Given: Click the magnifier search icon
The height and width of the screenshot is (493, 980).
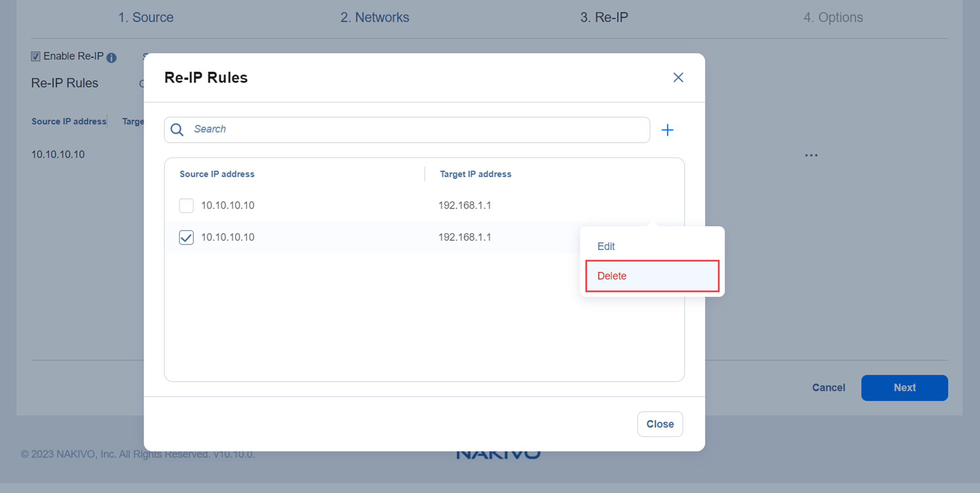Looking at the screenshot, I should 177,130.
